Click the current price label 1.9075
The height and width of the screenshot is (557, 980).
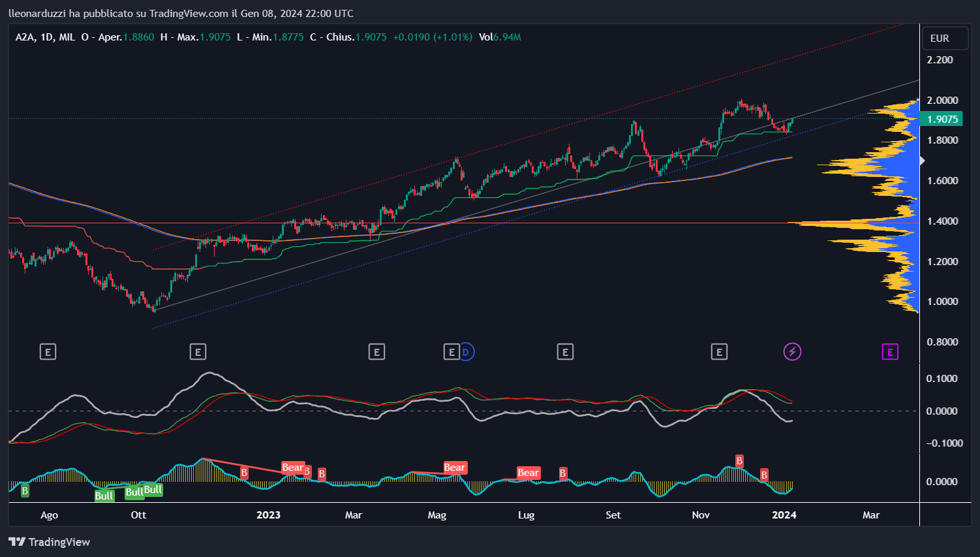coord(942,119)
